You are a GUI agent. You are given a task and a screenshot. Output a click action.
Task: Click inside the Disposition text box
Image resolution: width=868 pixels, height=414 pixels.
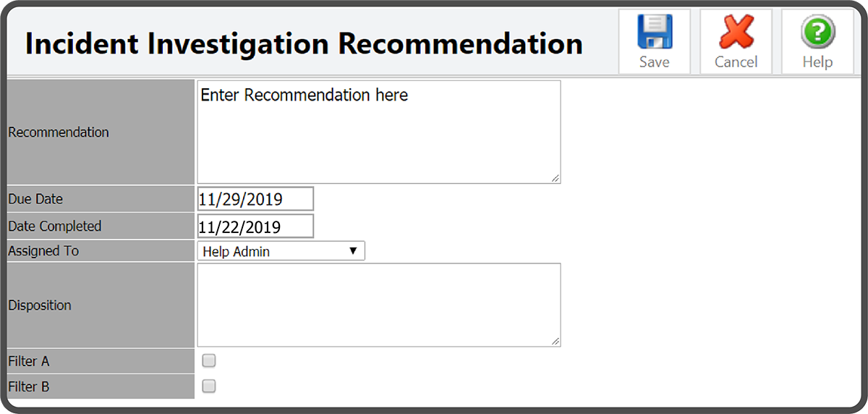click(378, 305)
